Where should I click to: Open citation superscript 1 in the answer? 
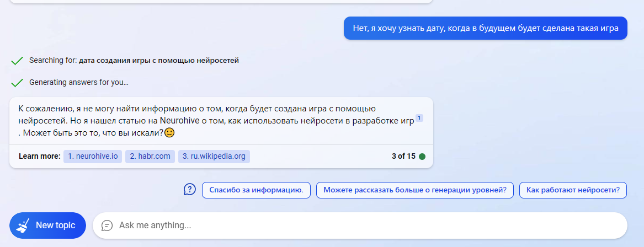[419, 118]
